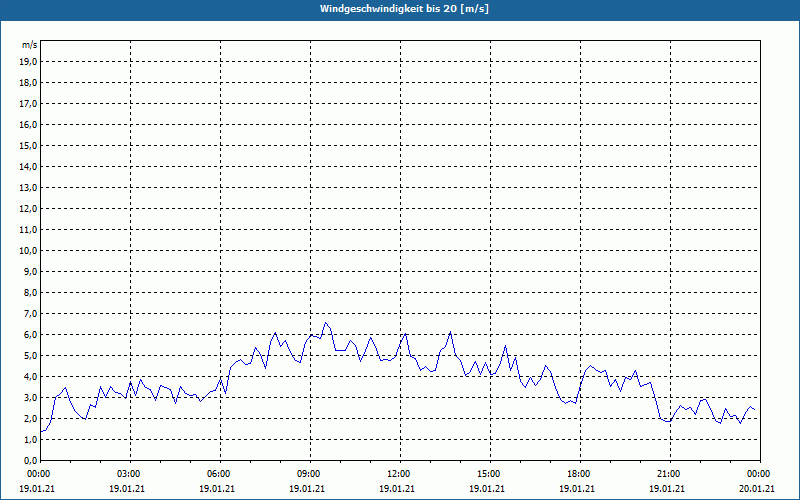Click the 9,0 y-axis label
The image size is (800, 500).
point(30,271)
